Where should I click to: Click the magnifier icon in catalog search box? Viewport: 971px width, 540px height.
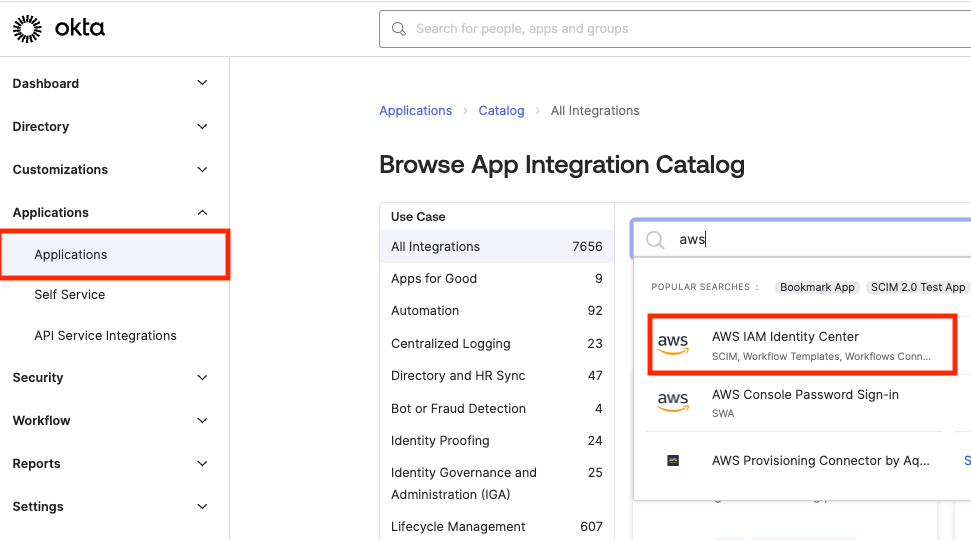coord(655,240)
